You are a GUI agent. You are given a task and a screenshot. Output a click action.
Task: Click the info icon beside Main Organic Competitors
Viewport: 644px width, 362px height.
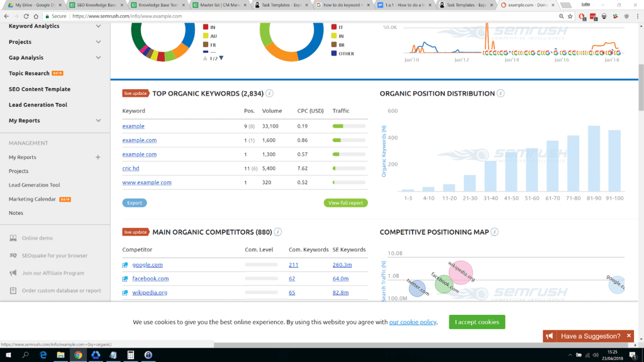[x=277, y=233]
